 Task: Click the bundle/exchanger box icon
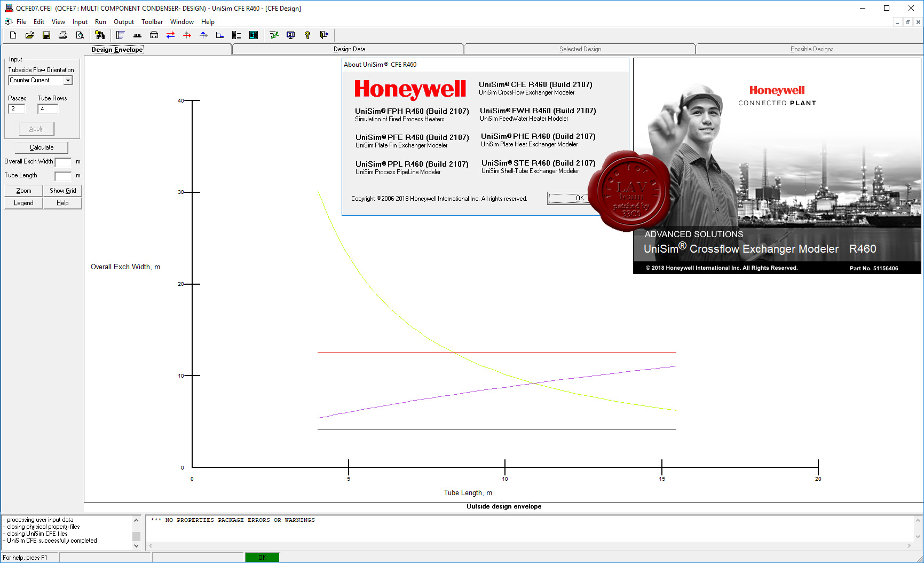tap(154, 35)
